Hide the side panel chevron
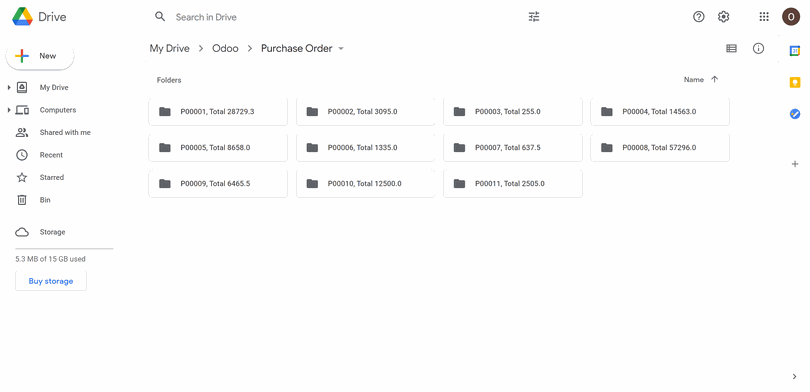 (795, 377)
